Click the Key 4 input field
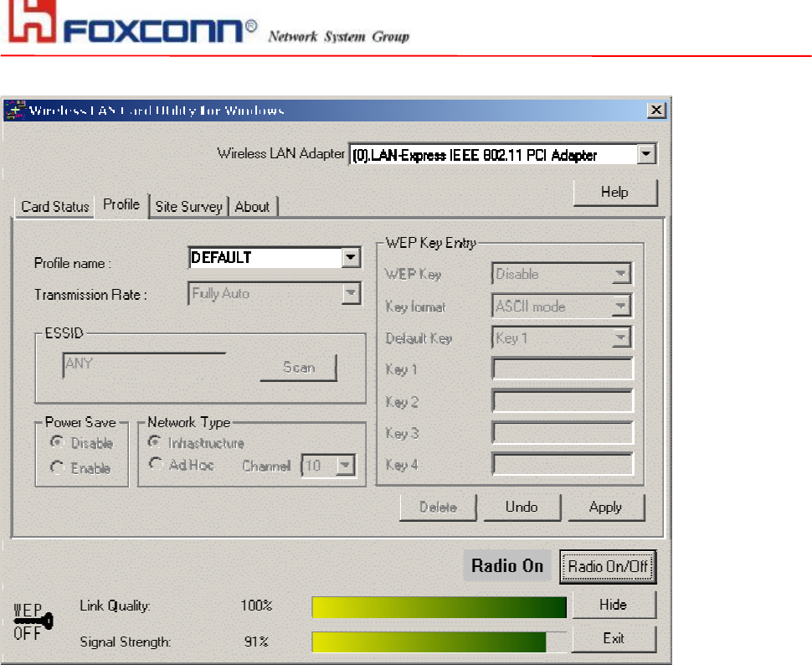This screenshot has height=665, width=812. click(563, 465)
